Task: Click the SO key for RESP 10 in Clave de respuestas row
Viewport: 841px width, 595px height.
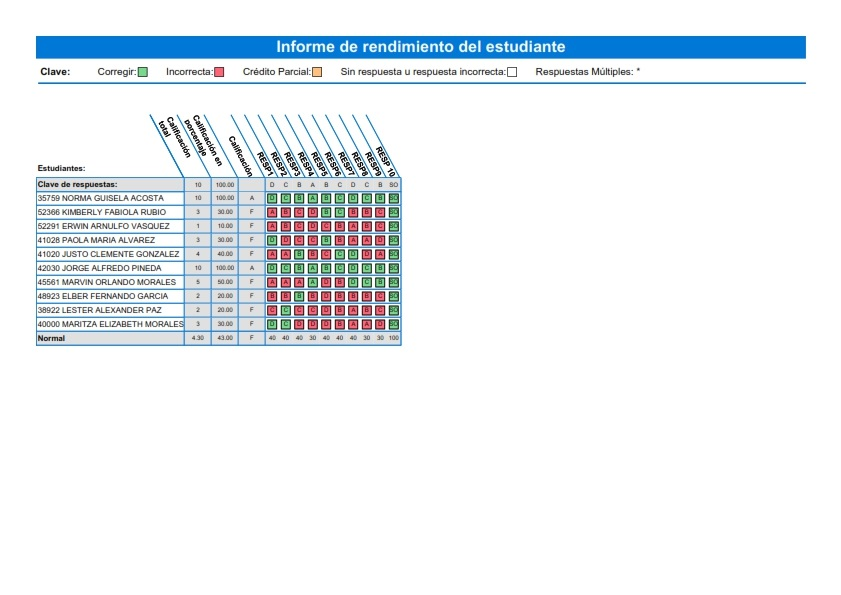Action: coord(394,185)
